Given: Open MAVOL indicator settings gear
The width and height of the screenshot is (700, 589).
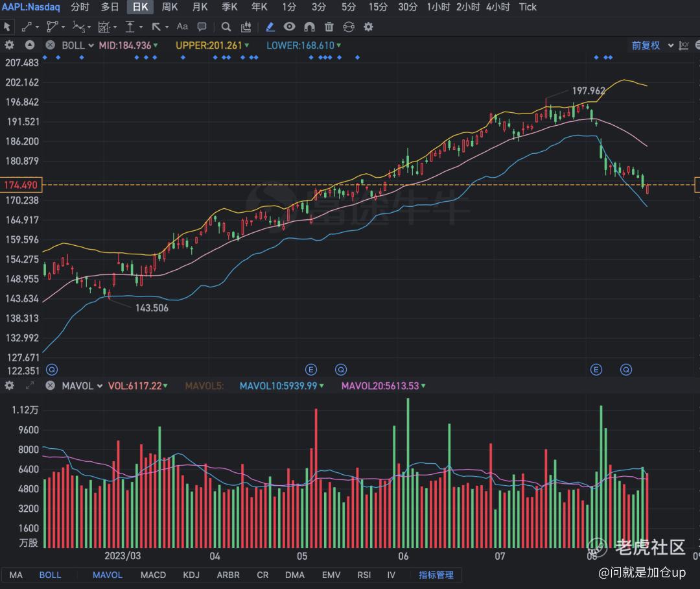Looking at the screenshot, I should coord(9,386).
